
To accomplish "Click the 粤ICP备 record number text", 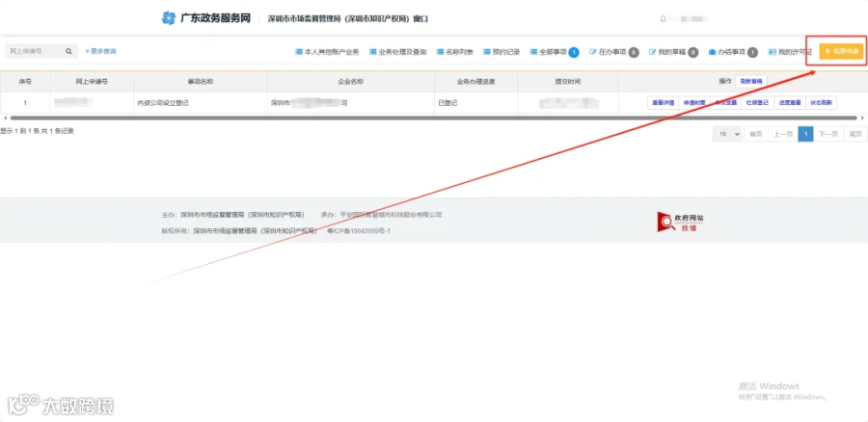I will (x=359, y=230).
